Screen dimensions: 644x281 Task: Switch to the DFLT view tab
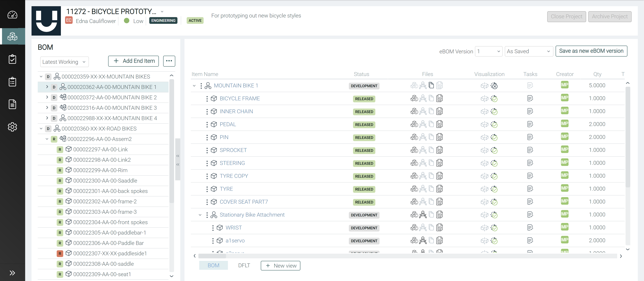tap(244, 266)
